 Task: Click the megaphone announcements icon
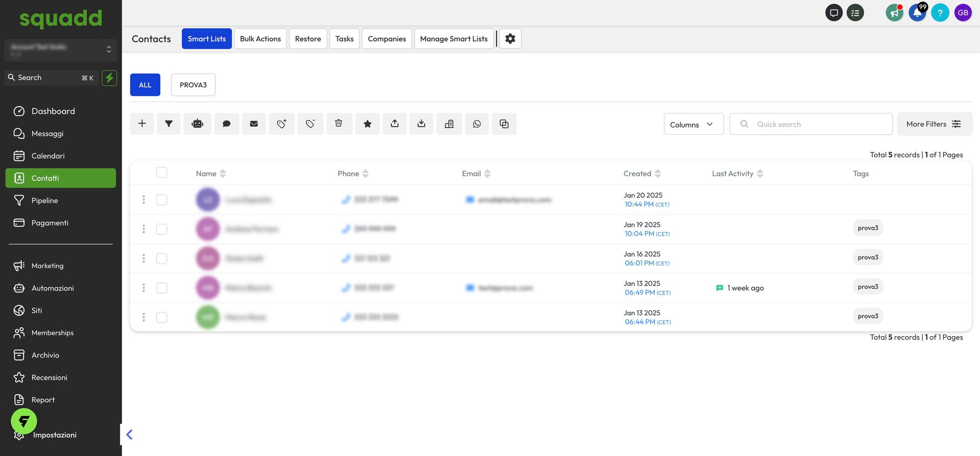(894, 13)
